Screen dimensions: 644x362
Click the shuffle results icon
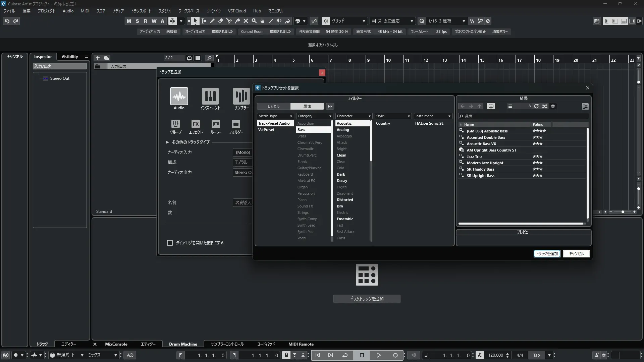(x=545, y=106)
